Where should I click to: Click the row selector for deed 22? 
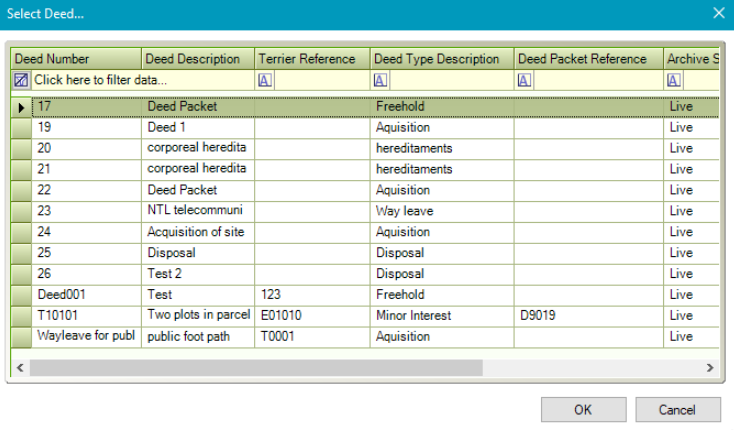pyautogui.click(x=21, y=190)
